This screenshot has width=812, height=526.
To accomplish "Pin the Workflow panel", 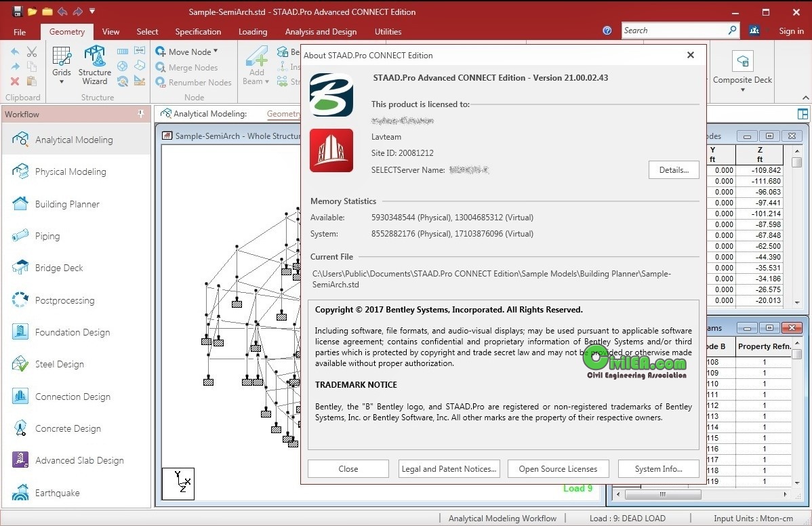I will (x=141, y=114).
